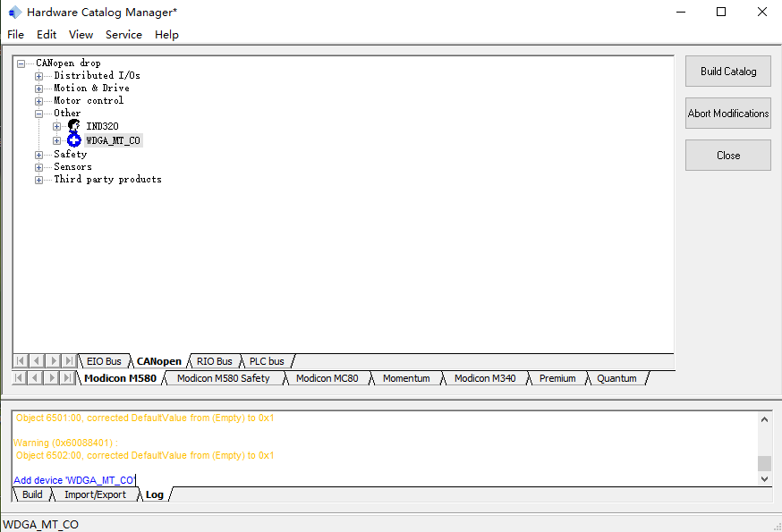The width and height of the screenshot is (782, 532).
Task: Switch to the EIO Bus tab
Action: [104, 361]
